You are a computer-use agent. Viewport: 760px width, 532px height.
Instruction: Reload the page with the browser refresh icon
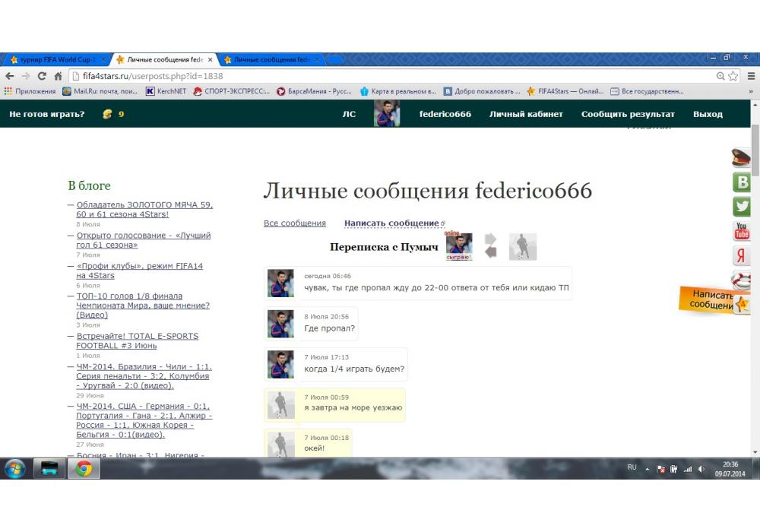coord(42,76)
